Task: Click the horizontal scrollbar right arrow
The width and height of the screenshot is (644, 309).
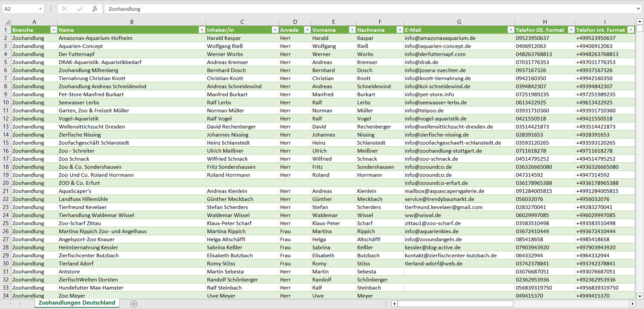Action: point(632,304)
